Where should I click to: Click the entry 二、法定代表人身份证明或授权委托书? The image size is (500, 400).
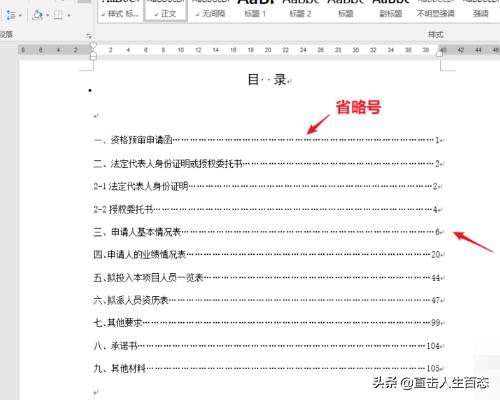pos(168,163)
